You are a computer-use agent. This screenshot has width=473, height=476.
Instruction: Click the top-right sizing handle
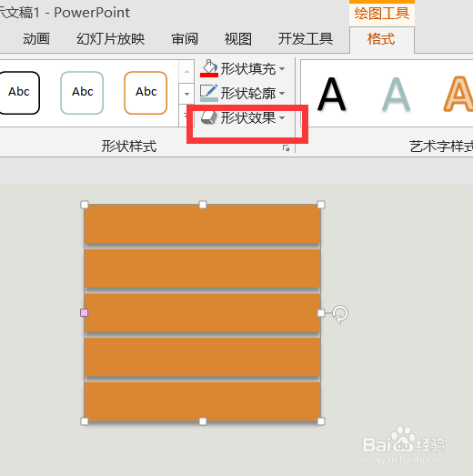pos(321,205)
